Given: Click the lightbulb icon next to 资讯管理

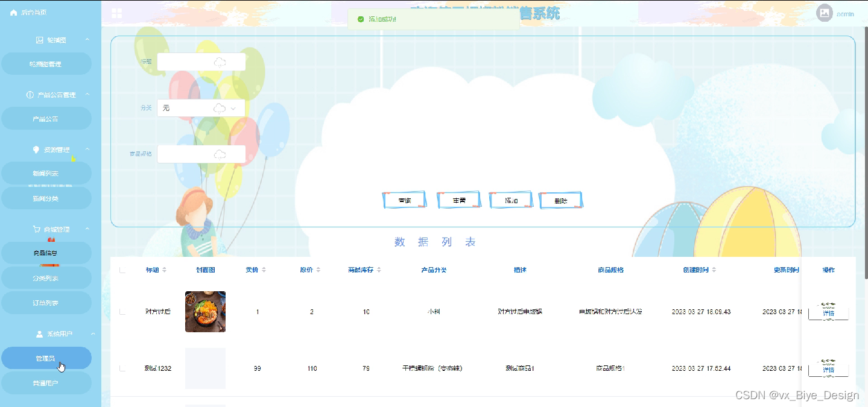Looking at the screenshot, I should pos(36,150).
